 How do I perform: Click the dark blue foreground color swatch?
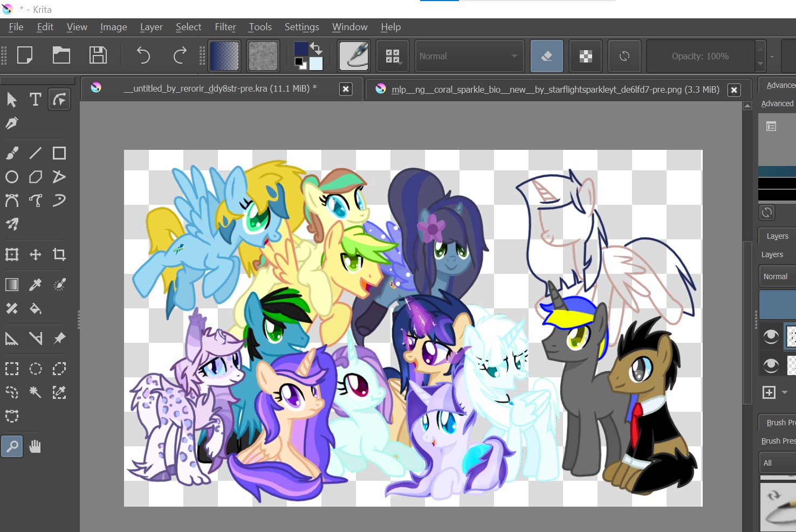(300, 50)
